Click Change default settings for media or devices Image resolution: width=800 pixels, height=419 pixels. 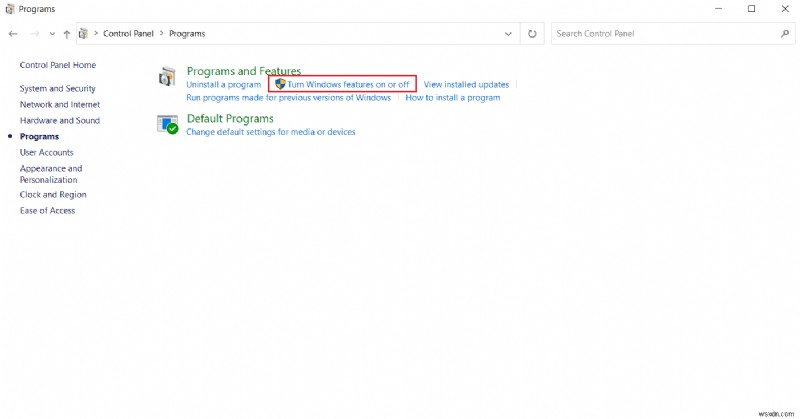(x=271, y=132)
